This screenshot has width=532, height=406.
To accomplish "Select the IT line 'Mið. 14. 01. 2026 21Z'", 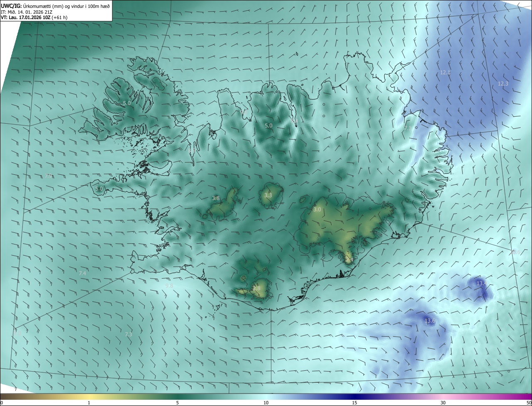I will point(30,12).
